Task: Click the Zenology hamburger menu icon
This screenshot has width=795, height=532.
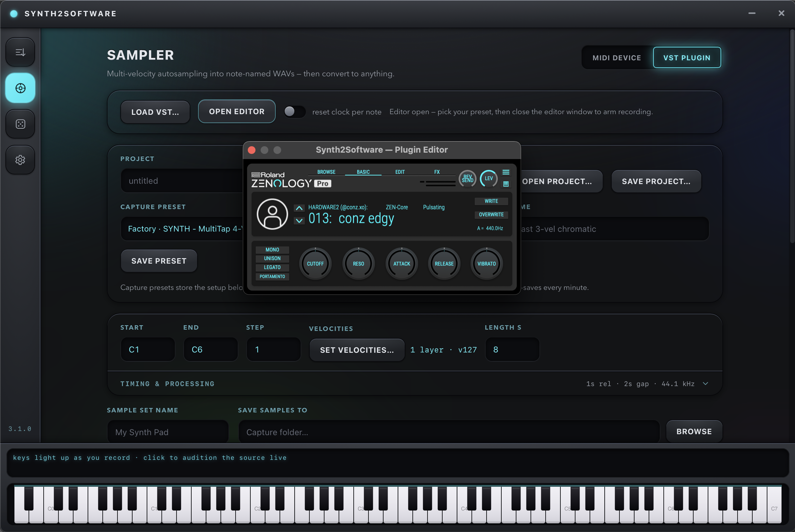Action: (506, 172)
